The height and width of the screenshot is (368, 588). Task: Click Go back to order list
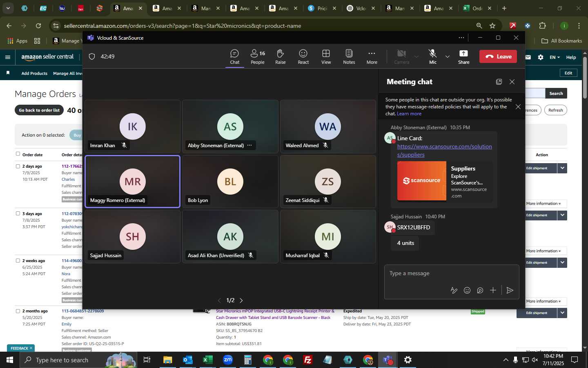39,110
